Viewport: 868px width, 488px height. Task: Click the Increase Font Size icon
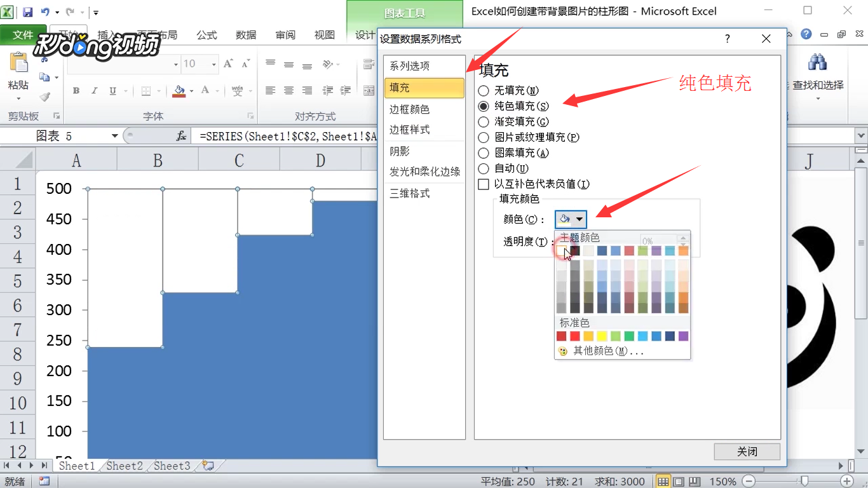[228, 64]
